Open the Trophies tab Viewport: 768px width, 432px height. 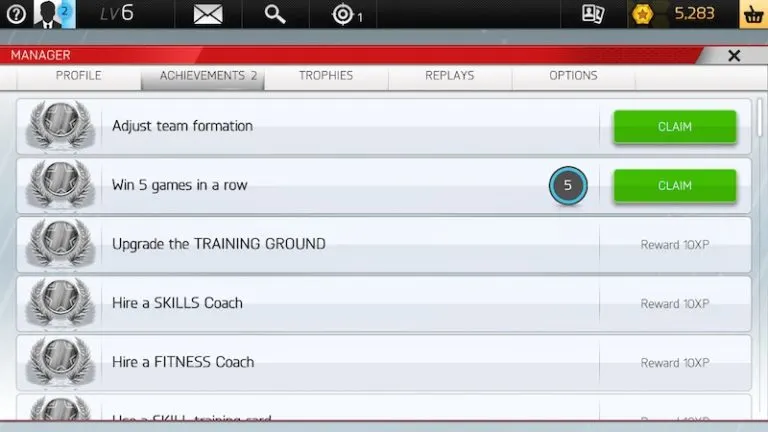point(326,76)
